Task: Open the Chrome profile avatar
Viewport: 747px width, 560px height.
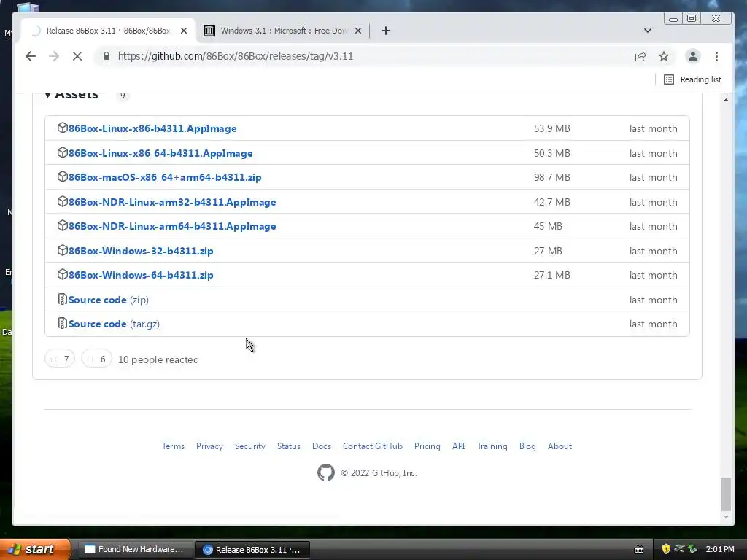Action: click(693, 56)
